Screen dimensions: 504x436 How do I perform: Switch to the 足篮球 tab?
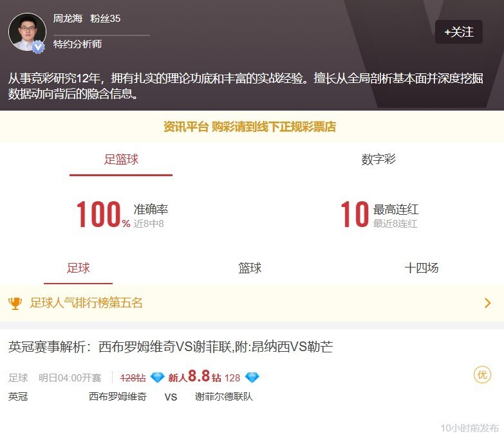pyautogui.click(x=121, y=159)
